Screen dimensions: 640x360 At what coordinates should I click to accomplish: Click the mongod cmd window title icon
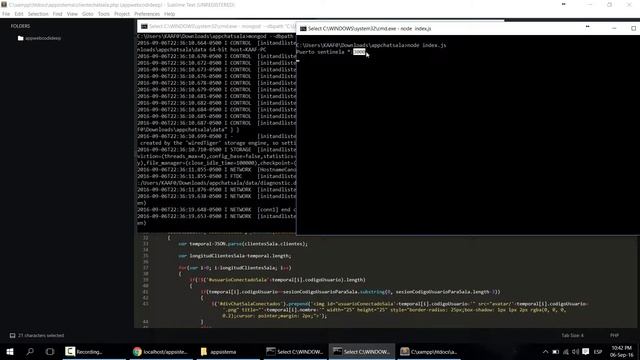click(x=144, y=27)
